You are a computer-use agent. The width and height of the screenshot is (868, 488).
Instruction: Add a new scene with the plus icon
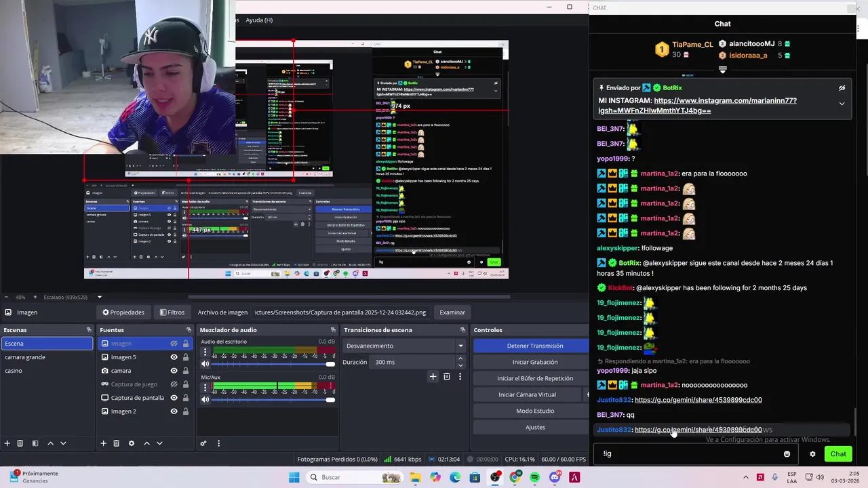(7, 443)
